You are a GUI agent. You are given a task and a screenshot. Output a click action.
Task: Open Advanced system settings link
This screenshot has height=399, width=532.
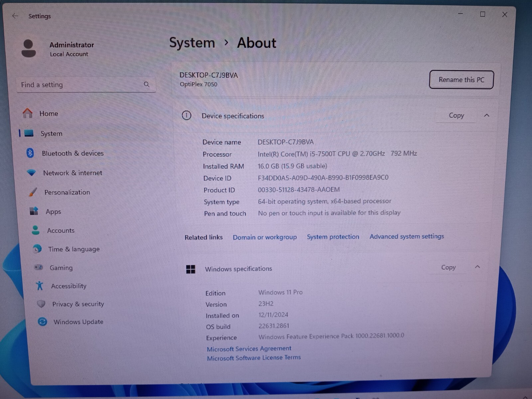[x=407, y=236]
